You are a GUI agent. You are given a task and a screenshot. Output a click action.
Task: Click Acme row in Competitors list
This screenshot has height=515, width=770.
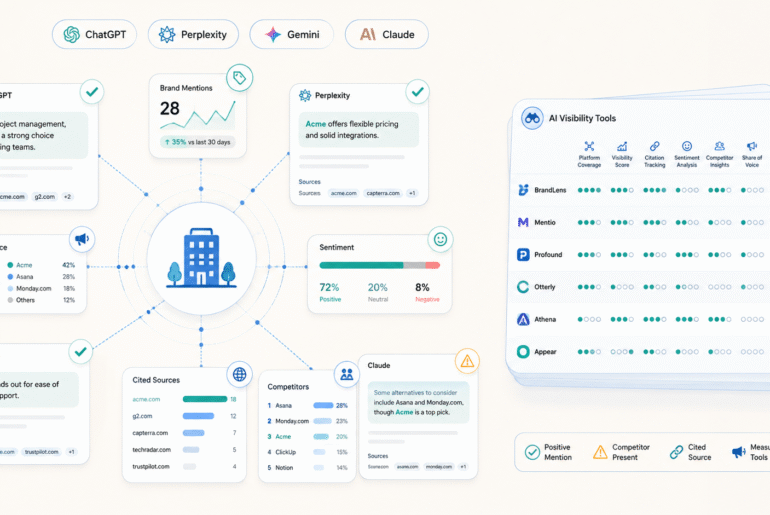pos(307,436)
